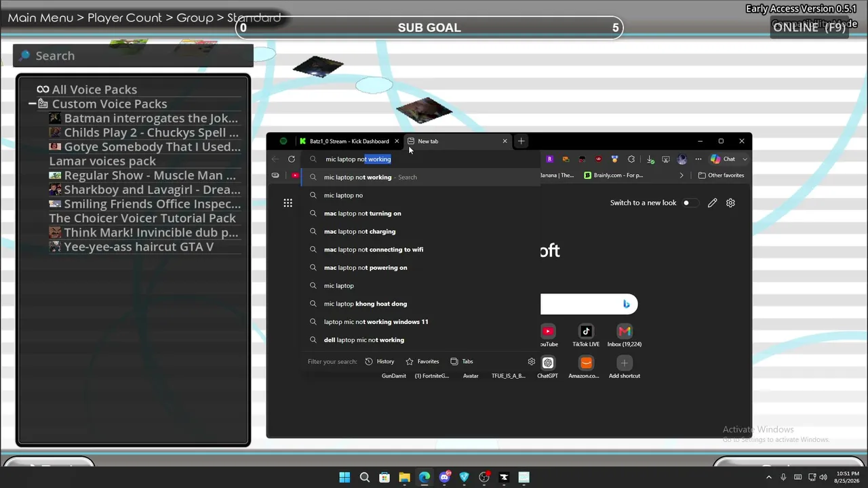
Task: Pick suggestion 'mac laptop not turning on'
Action: click(421, 213)
